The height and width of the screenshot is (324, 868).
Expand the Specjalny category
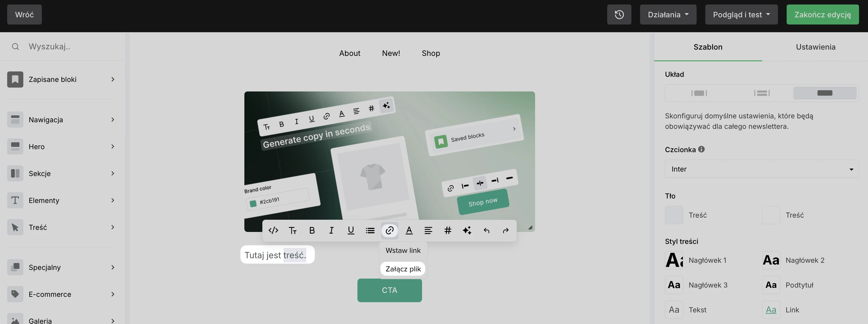(x=113, y=268)
